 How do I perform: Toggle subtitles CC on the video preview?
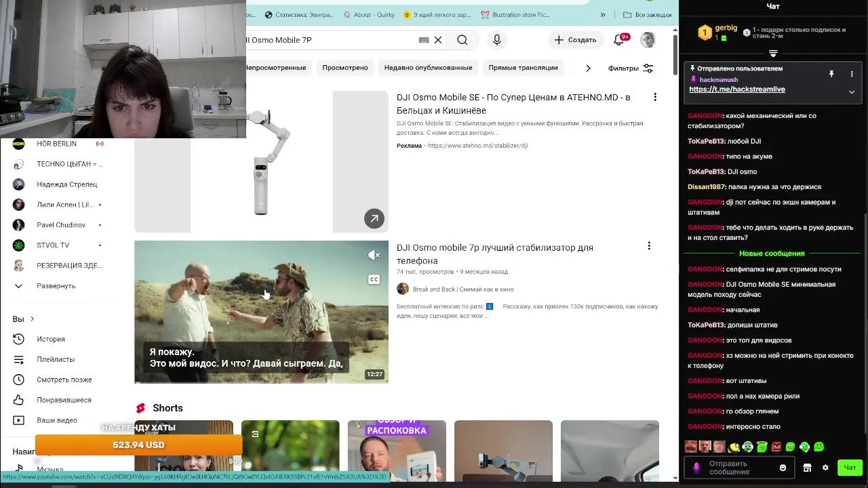tap(374, 279)
